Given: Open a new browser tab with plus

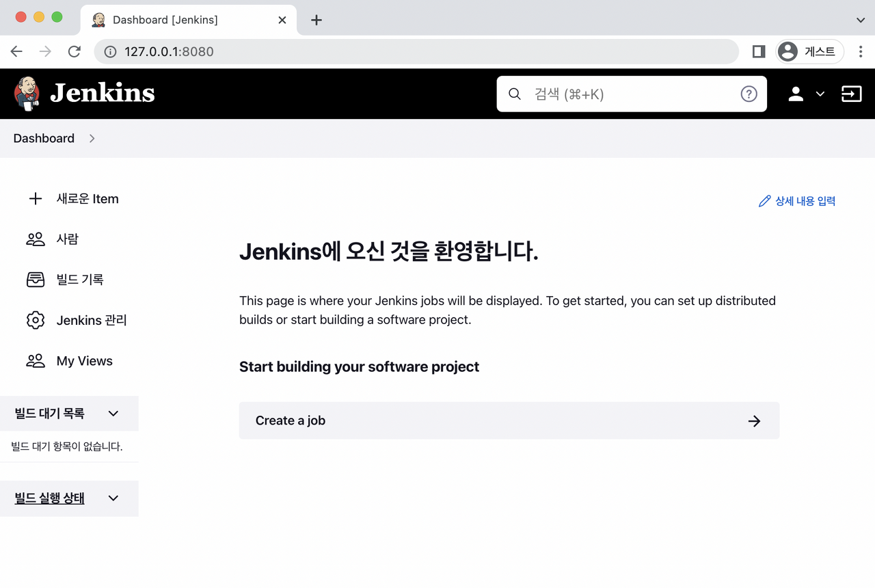Looking at the screenshot, I should (316, 20).
